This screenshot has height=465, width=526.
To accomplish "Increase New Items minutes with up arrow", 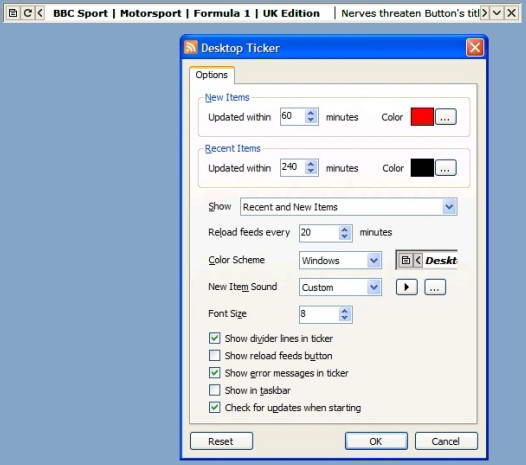I will pos(311,113).
